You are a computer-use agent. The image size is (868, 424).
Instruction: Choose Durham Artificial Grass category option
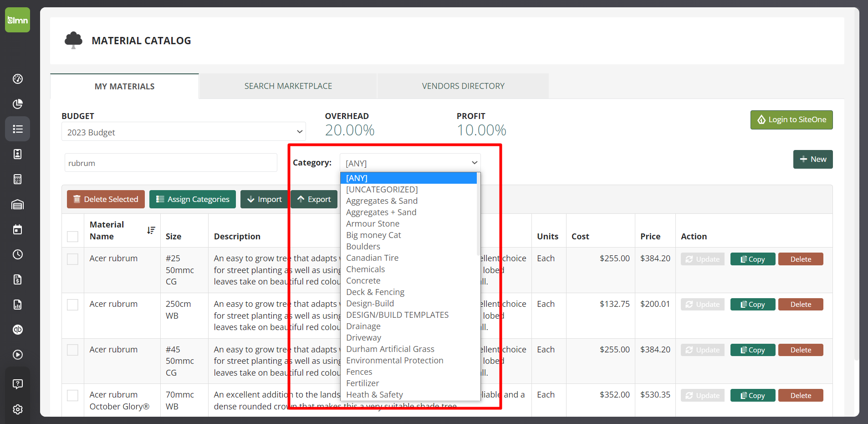point(408,349)
